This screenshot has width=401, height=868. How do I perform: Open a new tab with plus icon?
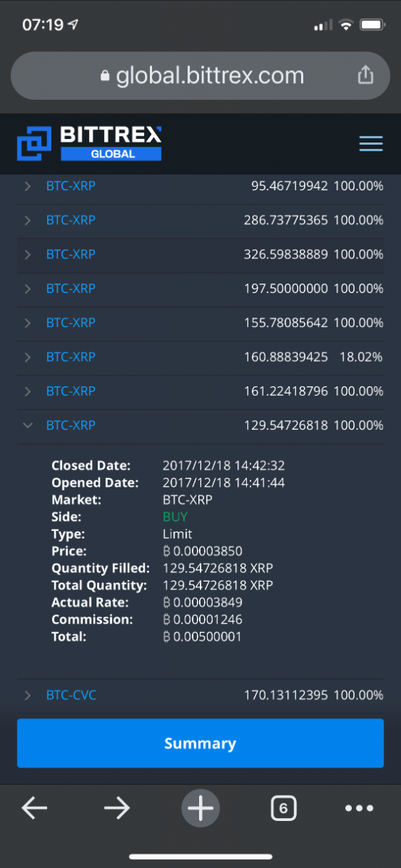(x=200, y=808)
